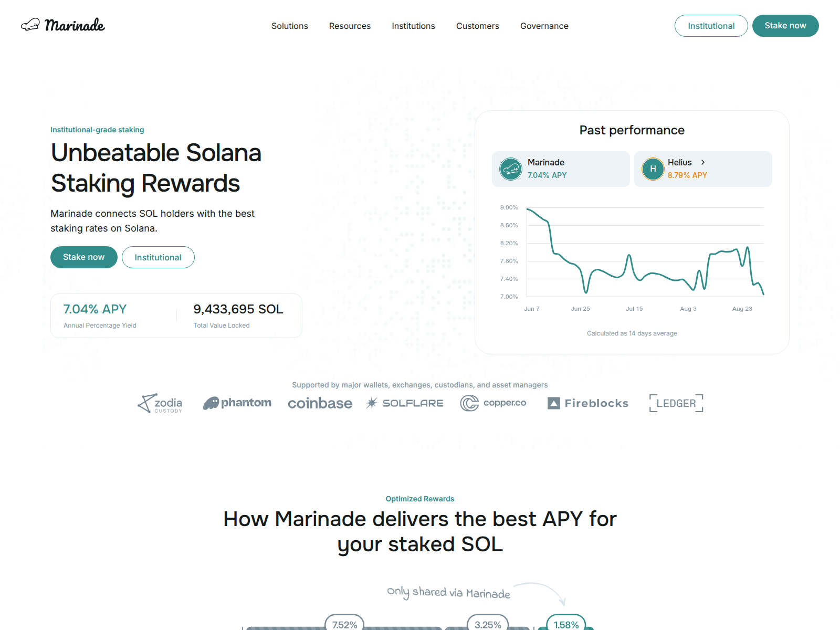The image size is (840, 630).
Task: Click the Supported by major wallets caption
Action: (420, 385)
